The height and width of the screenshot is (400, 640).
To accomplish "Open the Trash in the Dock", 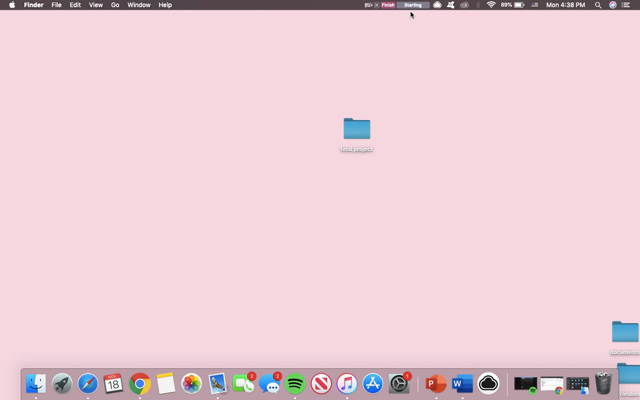I will tap(603, 383).
